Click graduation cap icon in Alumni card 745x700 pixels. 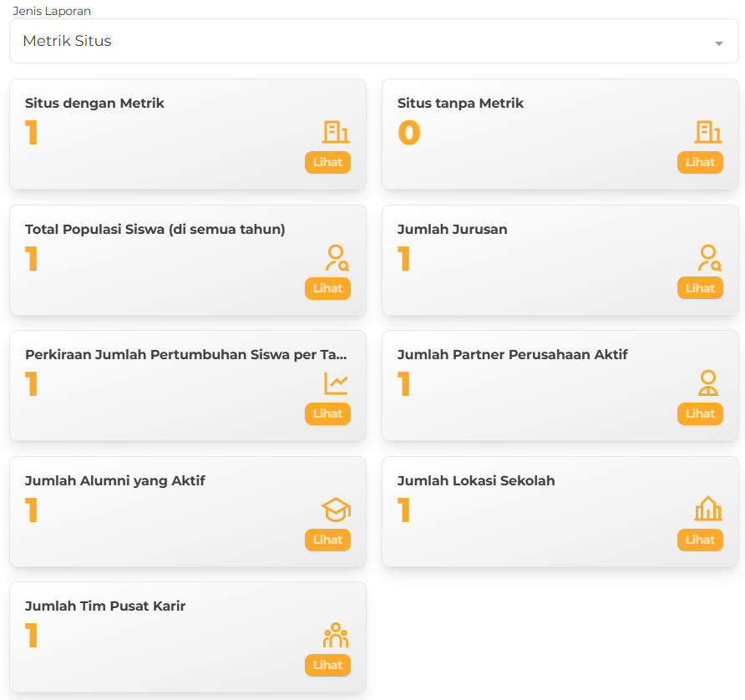point(336,510)
